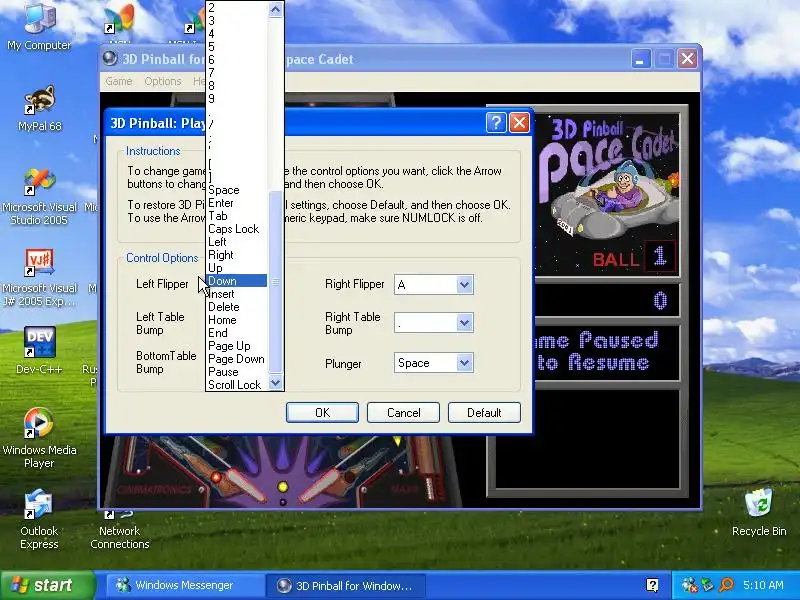
Task: Pick 'Pause' in the key list
Action: tap(237, 372)
